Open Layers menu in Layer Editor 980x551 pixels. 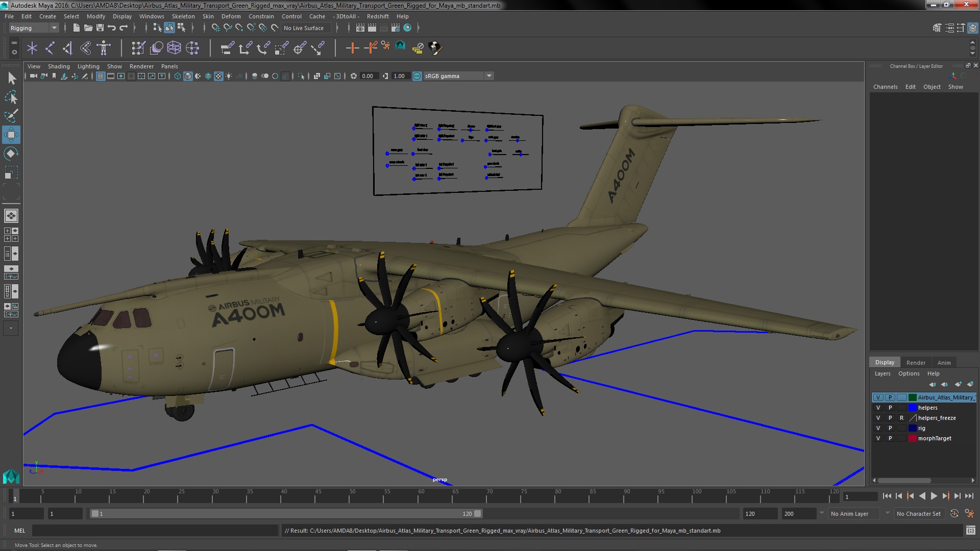point(882,373)
